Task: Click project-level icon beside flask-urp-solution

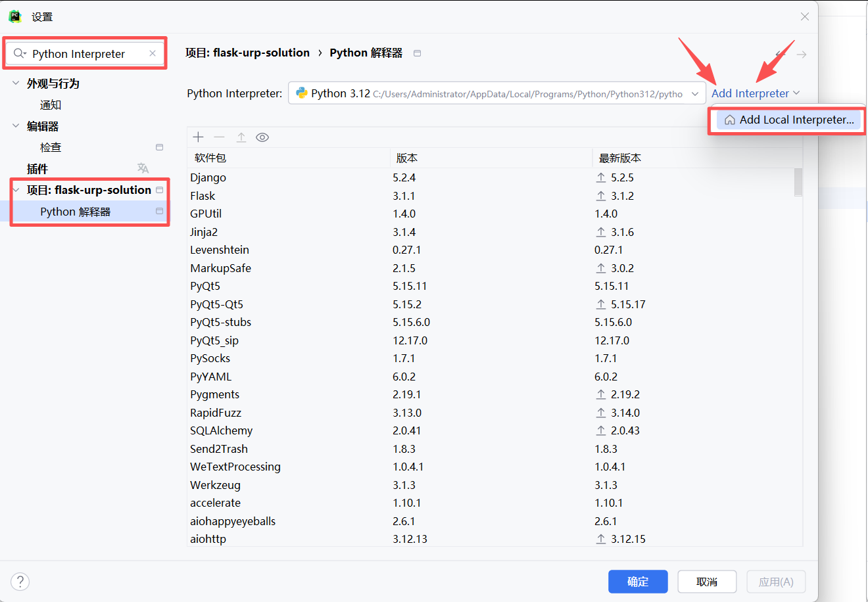Action: coord(159,190)
